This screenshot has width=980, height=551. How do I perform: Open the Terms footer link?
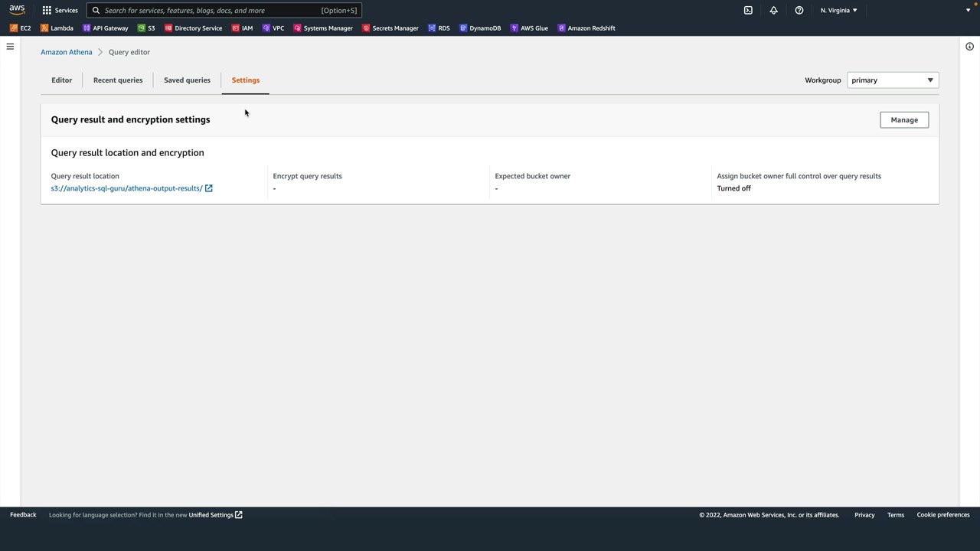pos(896,515)
